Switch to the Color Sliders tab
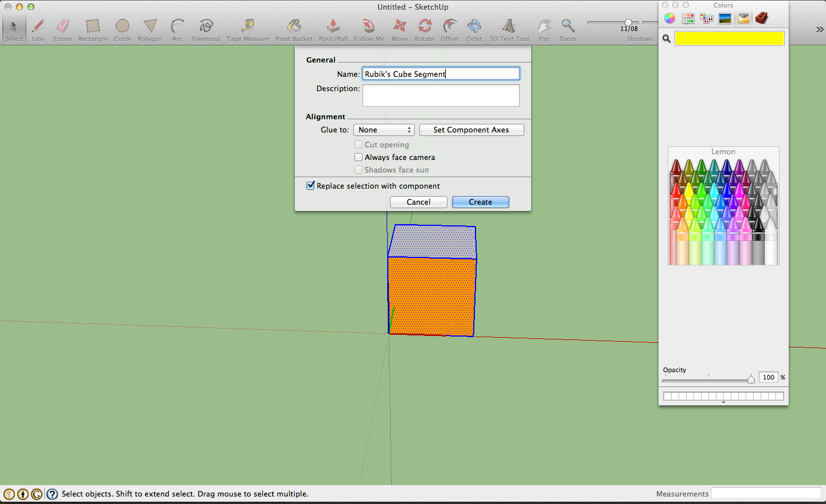 [688, 18]
